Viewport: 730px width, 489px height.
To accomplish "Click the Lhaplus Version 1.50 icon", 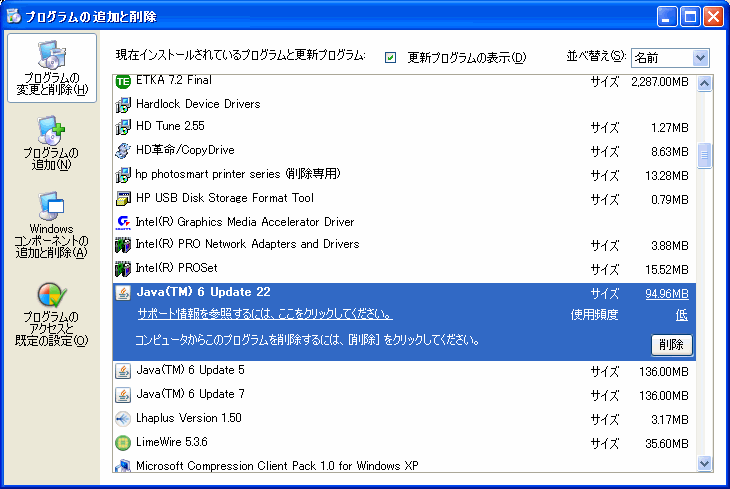I will click(123, 419).
